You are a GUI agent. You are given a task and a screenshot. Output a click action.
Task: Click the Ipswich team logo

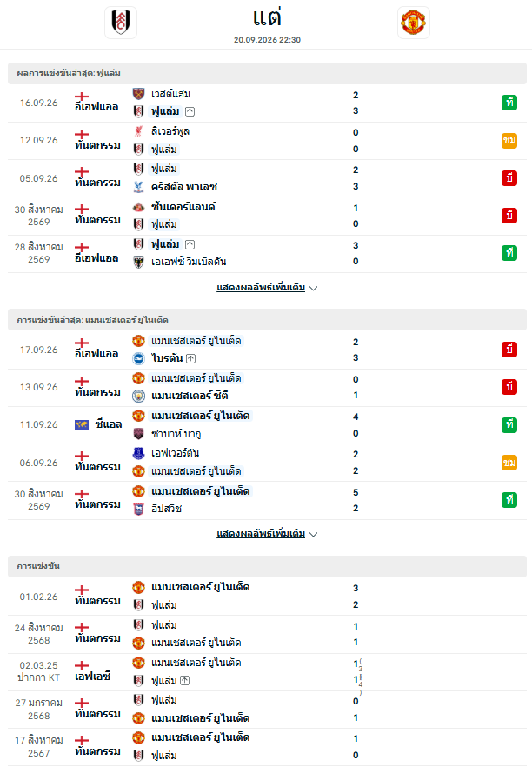(x=139, y=509)
